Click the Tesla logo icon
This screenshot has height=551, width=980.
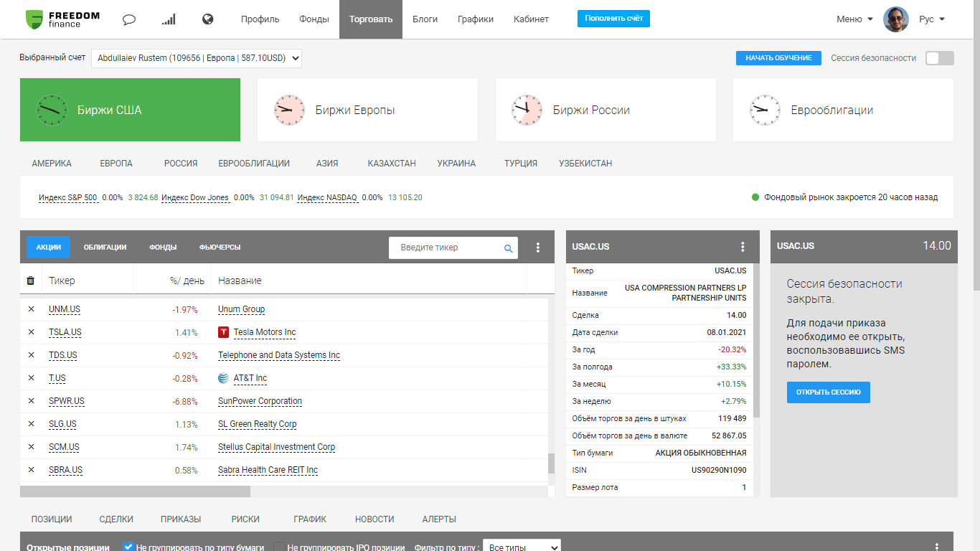click(x=224, y=332)
